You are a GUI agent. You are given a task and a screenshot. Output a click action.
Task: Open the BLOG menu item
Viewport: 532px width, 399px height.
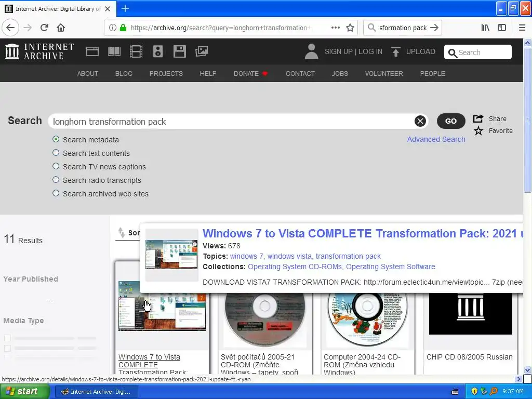(124, 74)
